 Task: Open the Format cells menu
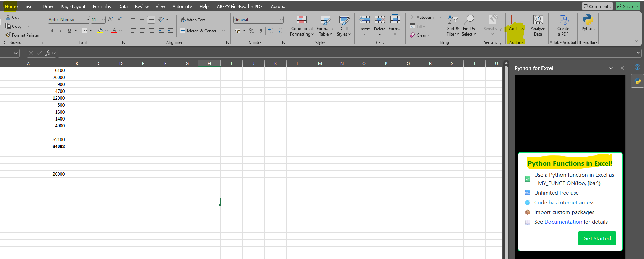tap(395, 26)
